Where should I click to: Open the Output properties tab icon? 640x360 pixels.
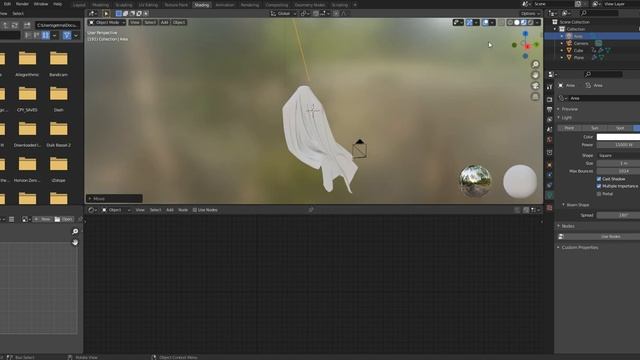coord(549,109)
